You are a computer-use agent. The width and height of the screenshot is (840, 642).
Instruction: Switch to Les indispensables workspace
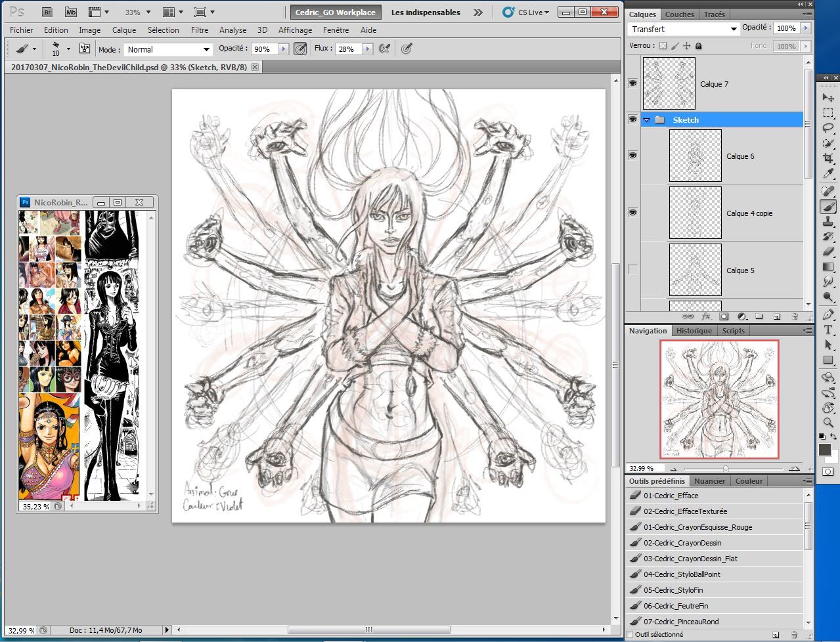[x=426, y=12]
